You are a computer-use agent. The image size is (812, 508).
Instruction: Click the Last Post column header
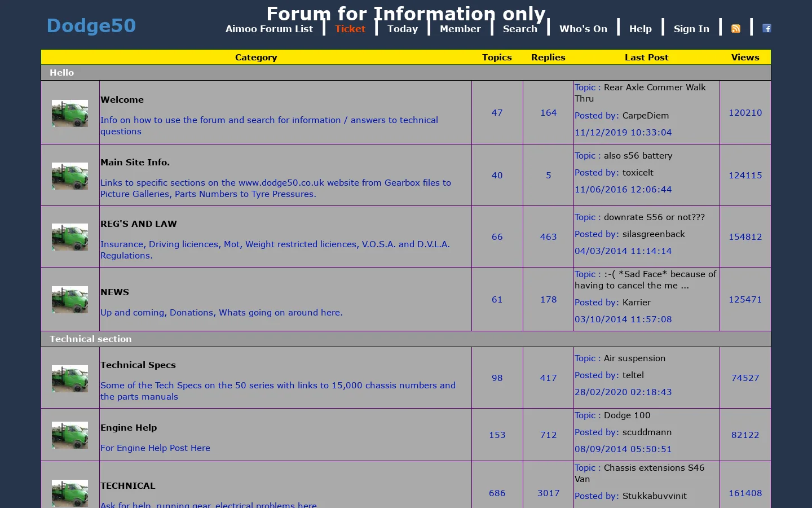point(646,58)
